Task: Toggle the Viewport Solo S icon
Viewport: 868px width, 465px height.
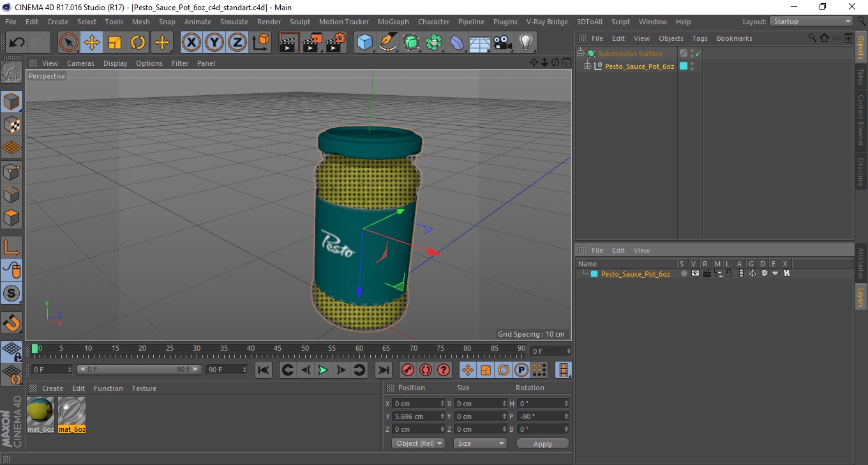Action: (x=11, y=293)
